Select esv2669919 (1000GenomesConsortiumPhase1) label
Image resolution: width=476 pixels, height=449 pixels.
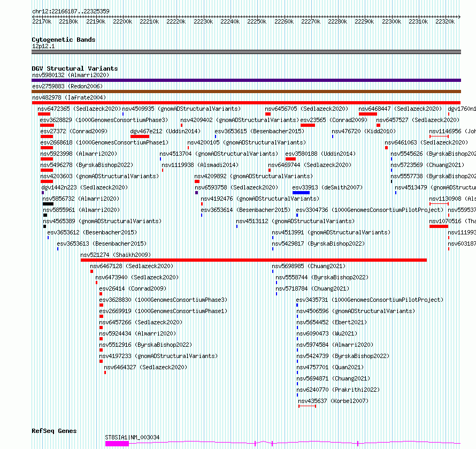(x=163, y=311)
